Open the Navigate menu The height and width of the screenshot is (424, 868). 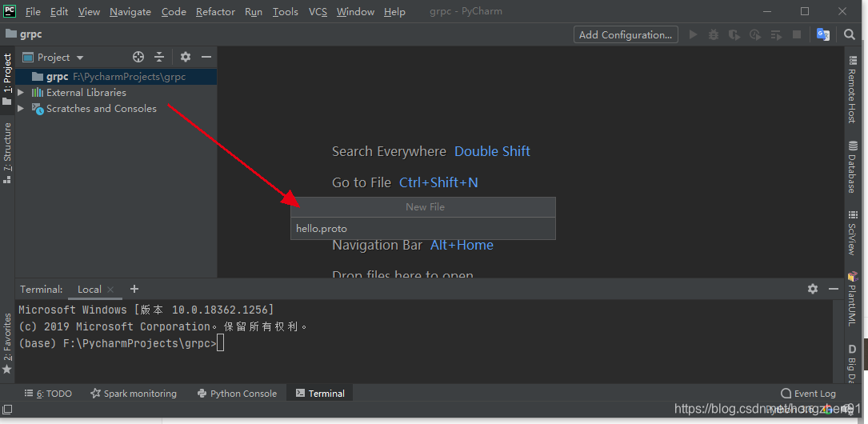(130, 12)
